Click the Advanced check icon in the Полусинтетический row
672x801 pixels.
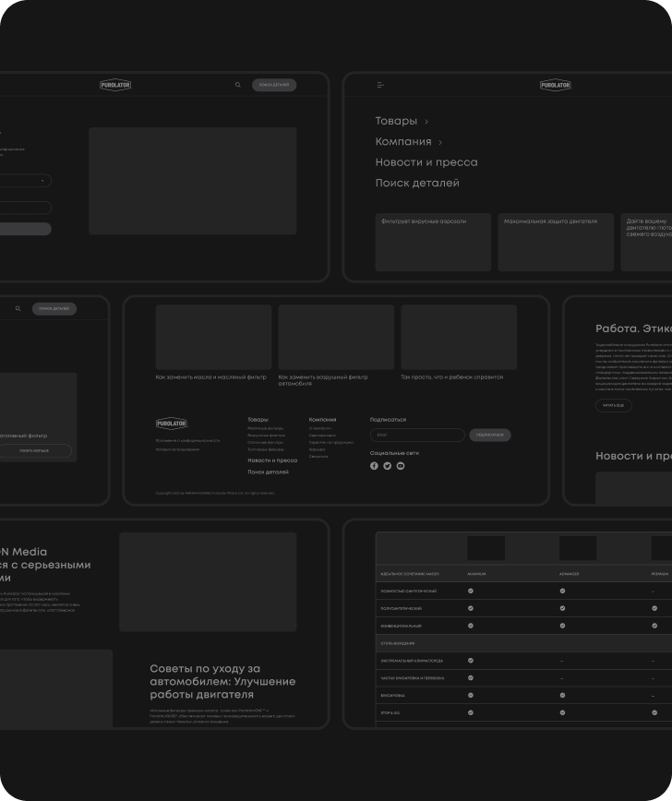pyautogui.click(x=563, y=608)
